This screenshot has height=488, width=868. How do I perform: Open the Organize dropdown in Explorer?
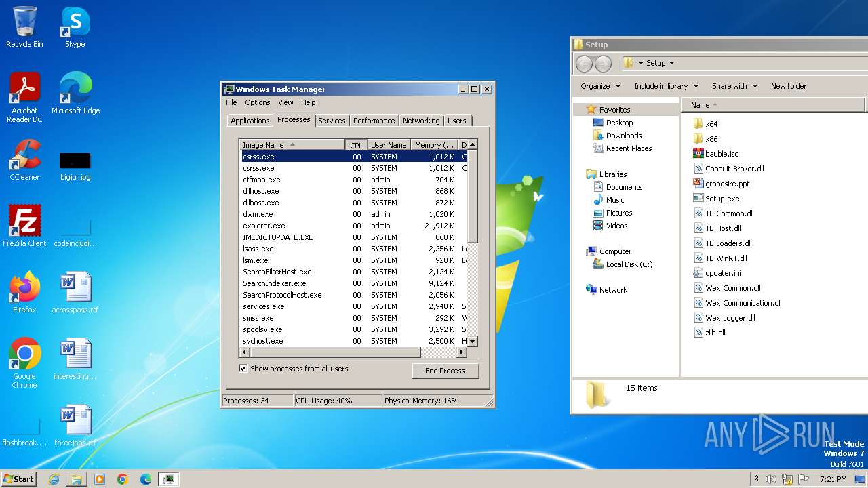pyautogui.click(x=600, y=86)
